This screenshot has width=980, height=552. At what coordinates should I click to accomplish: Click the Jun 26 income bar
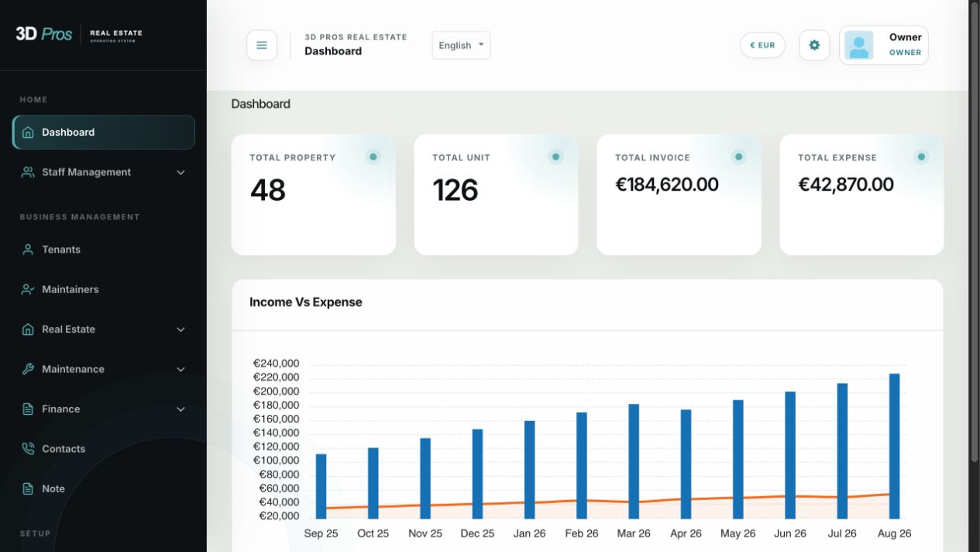pyautogui.click(x=790, y=455)
